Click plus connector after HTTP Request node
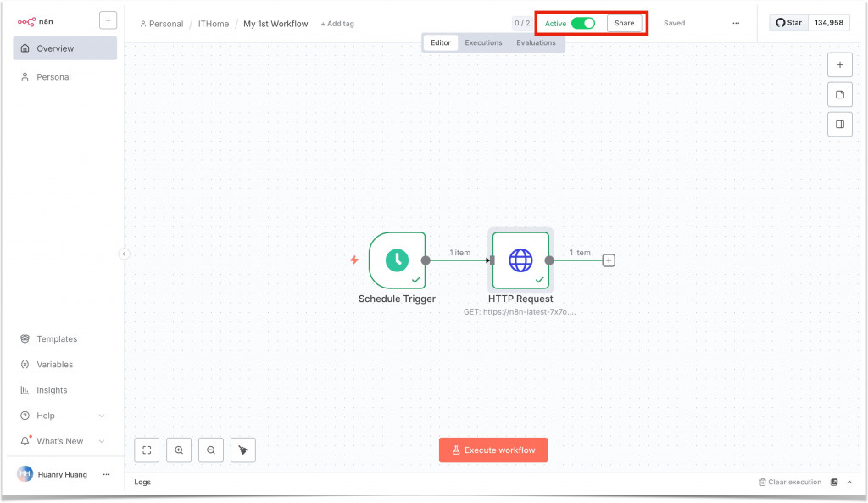Screen dimensions: 868x503 609,260
